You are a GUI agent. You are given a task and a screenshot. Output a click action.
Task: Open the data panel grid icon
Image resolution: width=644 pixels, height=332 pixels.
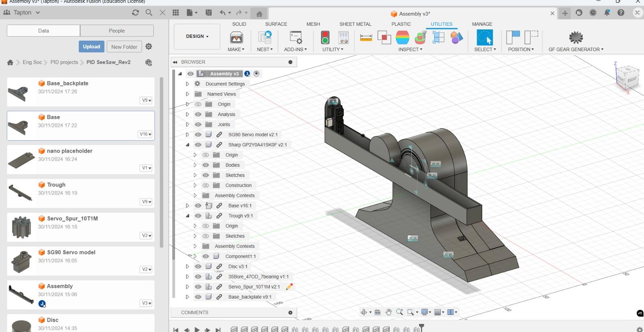175,12
